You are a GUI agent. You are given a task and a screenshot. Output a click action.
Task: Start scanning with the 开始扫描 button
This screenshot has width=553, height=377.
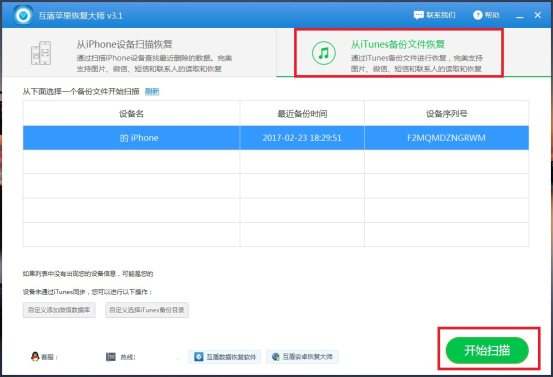487,350
